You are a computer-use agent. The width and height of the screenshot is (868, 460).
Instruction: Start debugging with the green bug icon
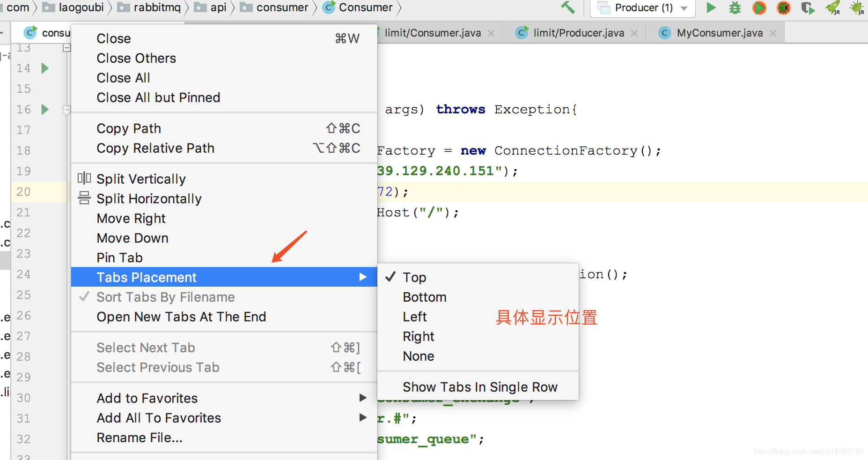[x=735, y=8]
